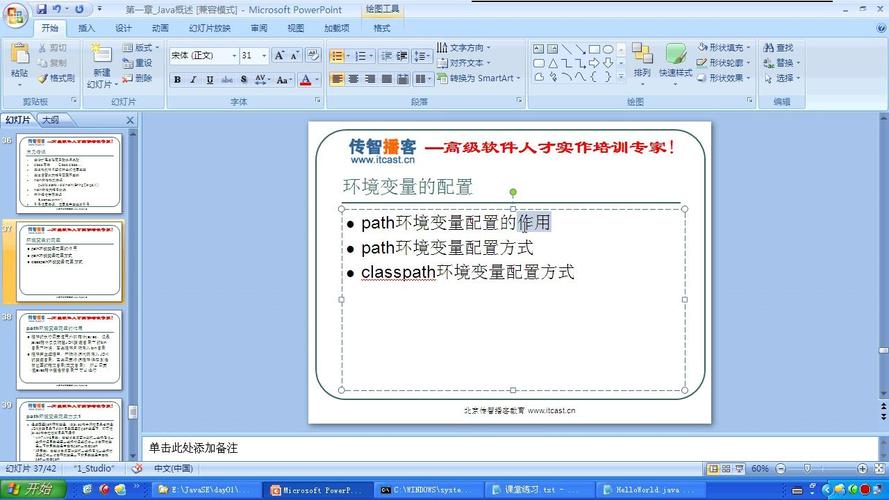Open the line spacing dropdown
The height and width of the screenshot is (500, 889).
pyautogui.click(x=421, y=56)
